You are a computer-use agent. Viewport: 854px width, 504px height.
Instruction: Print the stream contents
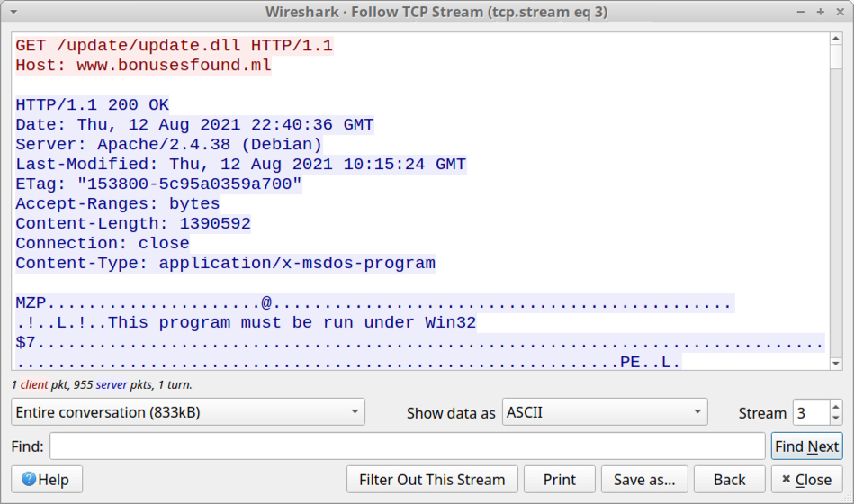(559, 480)
